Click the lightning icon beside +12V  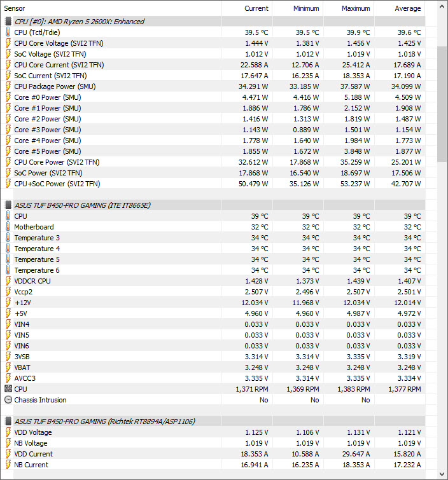8,303
